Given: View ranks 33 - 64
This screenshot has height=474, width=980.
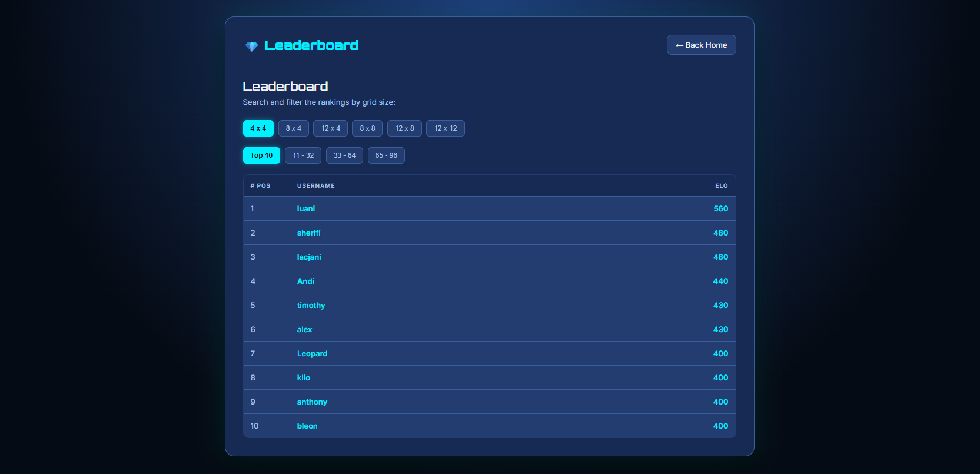Looking at the screenshot, I should pyautogui.click(x=344, y=155).
